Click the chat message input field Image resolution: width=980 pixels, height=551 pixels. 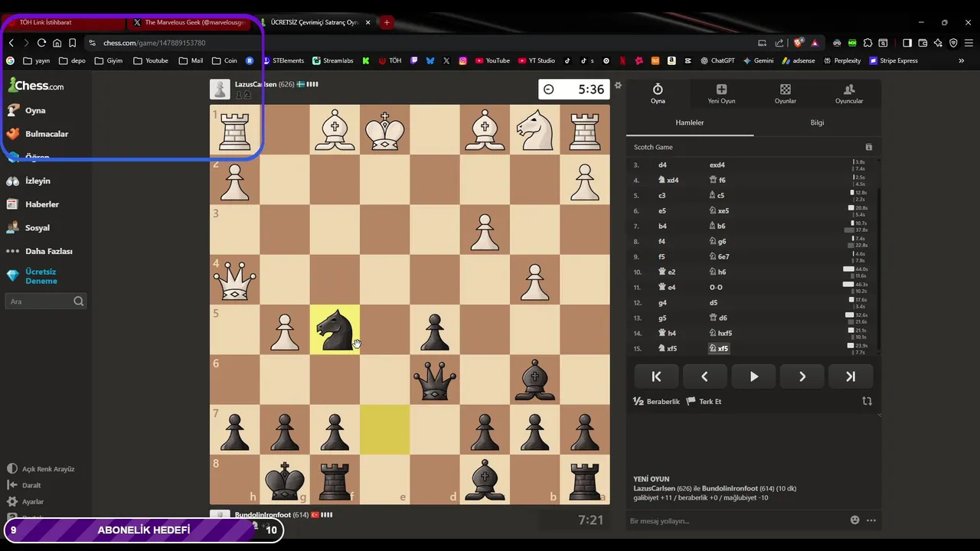pos(735,520)
